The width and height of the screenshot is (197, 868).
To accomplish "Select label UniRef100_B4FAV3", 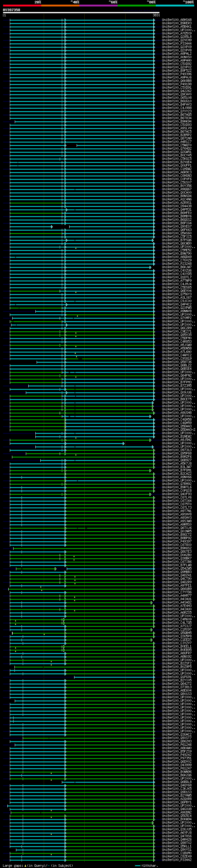I will click(177, 104).
